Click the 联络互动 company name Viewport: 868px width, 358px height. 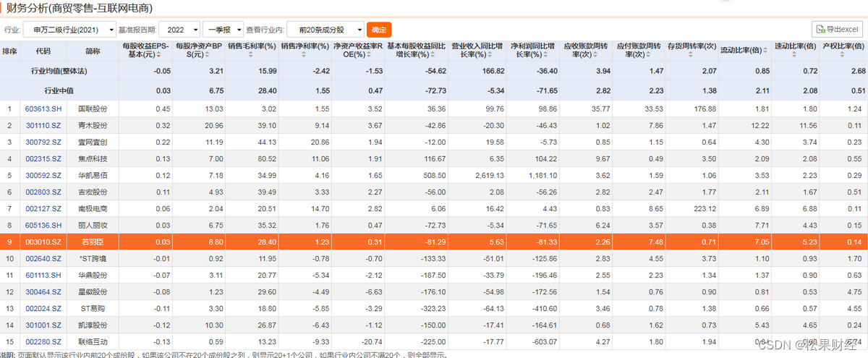(x=93, y=341)
